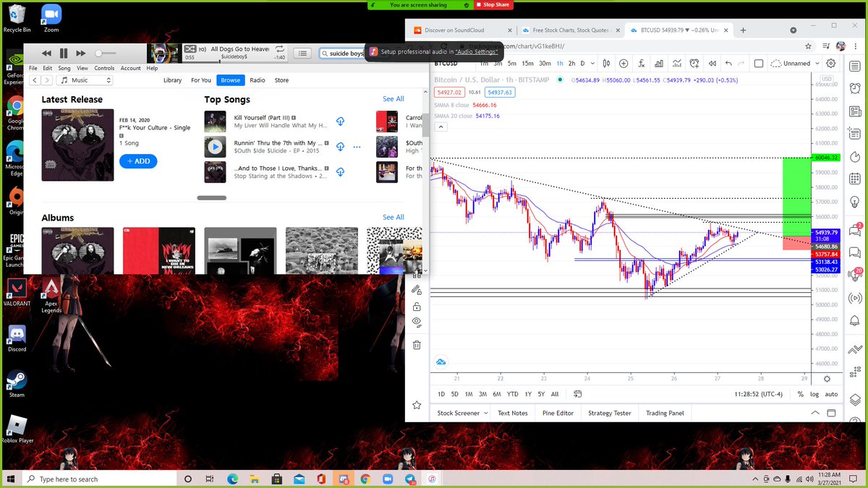Open the Music media picker dropdown
868x488 pixels.
click(85, 80)
